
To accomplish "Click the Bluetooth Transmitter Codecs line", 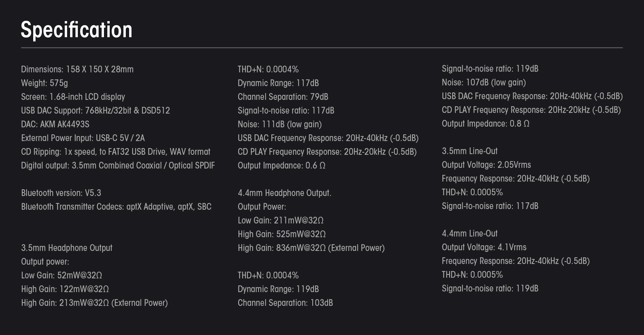I will (x=116, y=207).
